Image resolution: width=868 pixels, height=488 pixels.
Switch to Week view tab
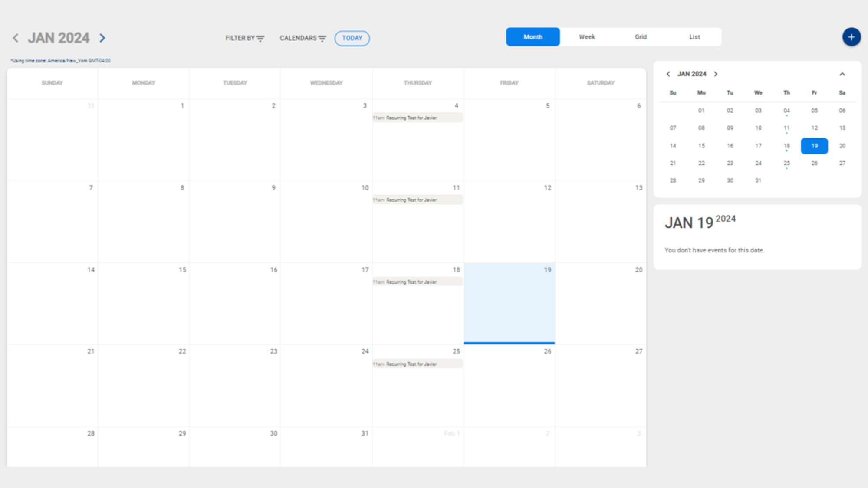[x=587, y=37]
